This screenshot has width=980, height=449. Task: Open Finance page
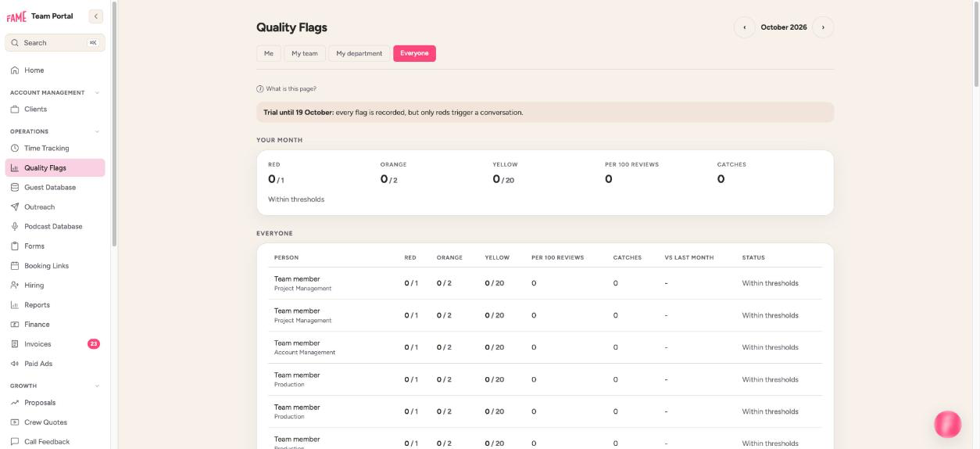coord(55,325)
